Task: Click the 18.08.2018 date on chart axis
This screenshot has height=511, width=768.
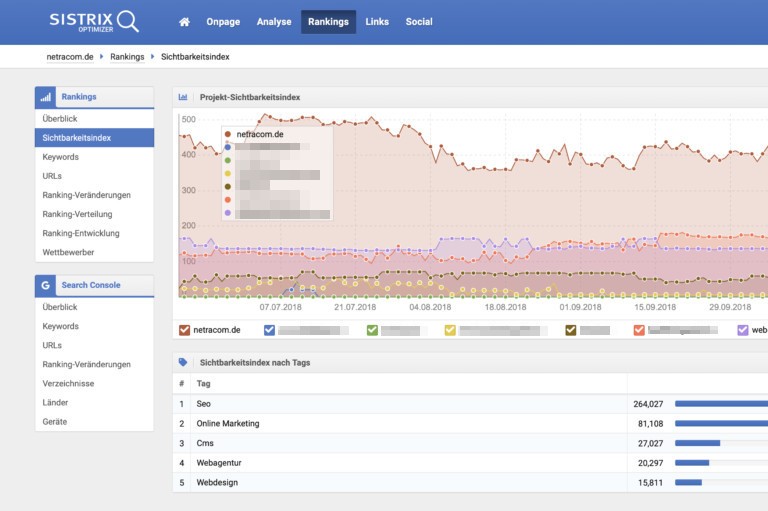Action: click(x=505, y=307)
